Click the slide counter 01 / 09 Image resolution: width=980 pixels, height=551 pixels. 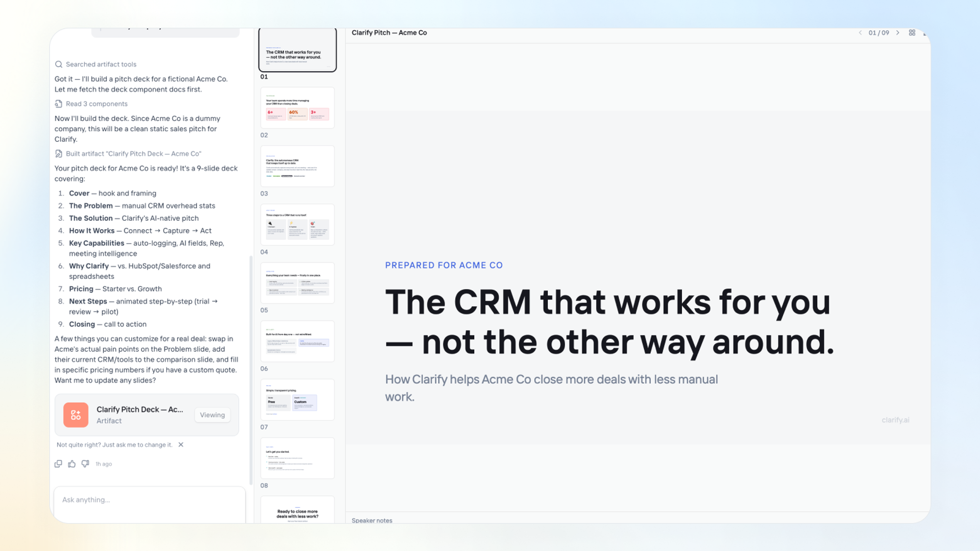[879, 33]
